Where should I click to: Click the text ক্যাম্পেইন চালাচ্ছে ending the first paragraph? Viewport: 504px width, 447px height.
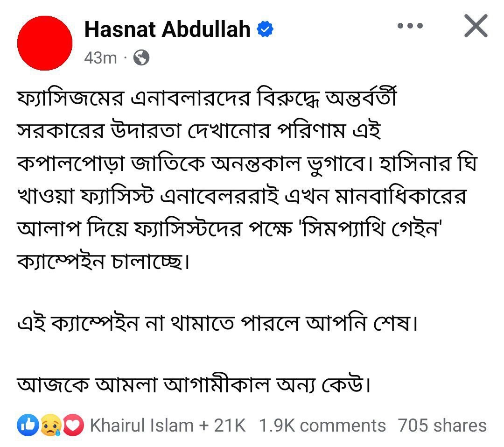tap(103, 261)
